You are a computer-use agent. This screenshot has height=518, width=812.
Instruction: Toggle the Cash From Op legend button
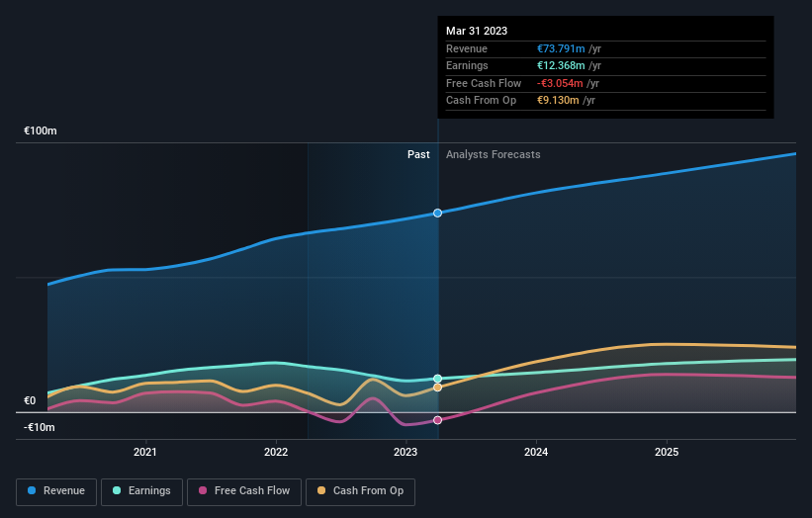pyautogui.click(x=360, y=491)
